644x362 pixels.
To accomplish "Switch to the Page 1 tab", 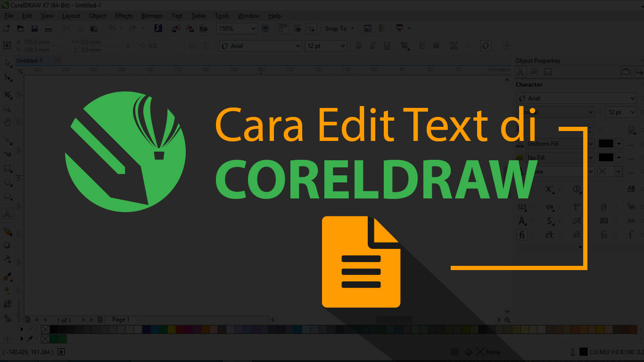I will 121,320.
